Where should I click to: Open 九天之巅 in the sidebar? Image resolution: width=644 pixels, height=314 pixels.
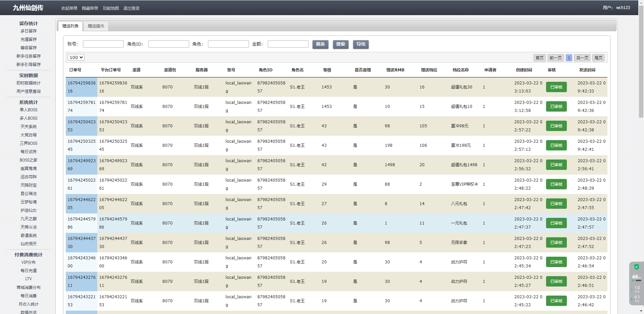[x=29, y=219]
